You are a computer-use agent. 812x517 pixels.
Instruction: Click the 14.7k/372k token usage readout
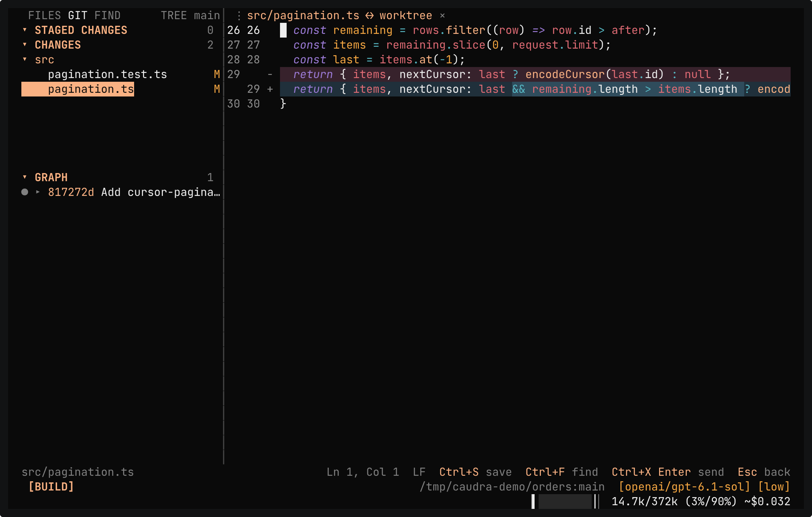point(645,502)
